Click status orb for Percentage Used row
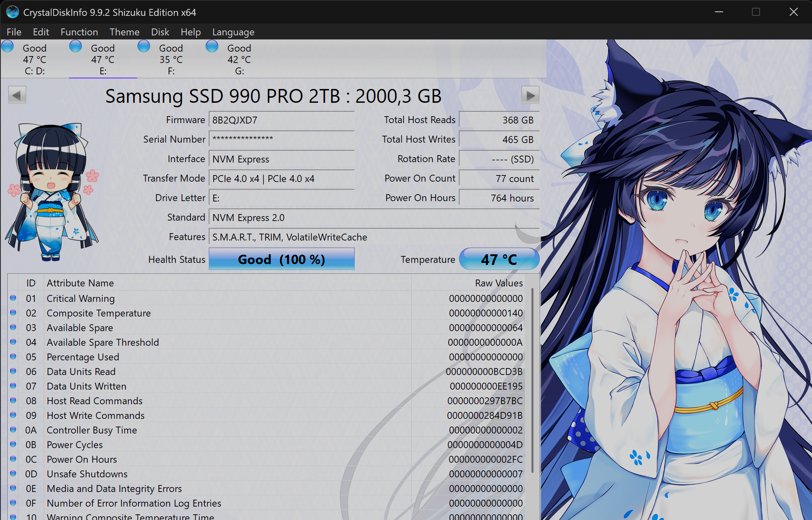812x520 pixels. pos(13,357)
